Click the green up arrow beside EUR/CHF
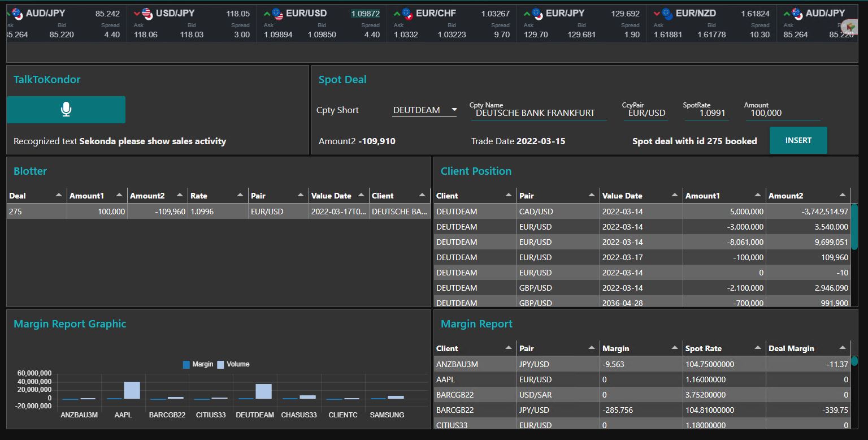 (x=397, y=13)
